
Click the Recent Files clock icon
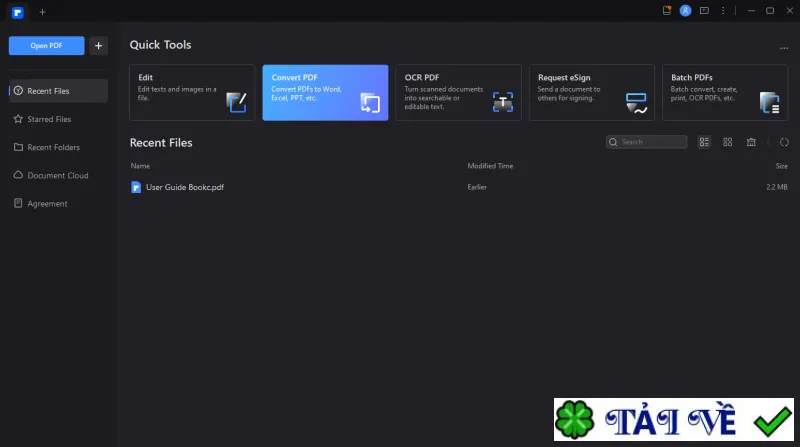[x=18, y=90]
